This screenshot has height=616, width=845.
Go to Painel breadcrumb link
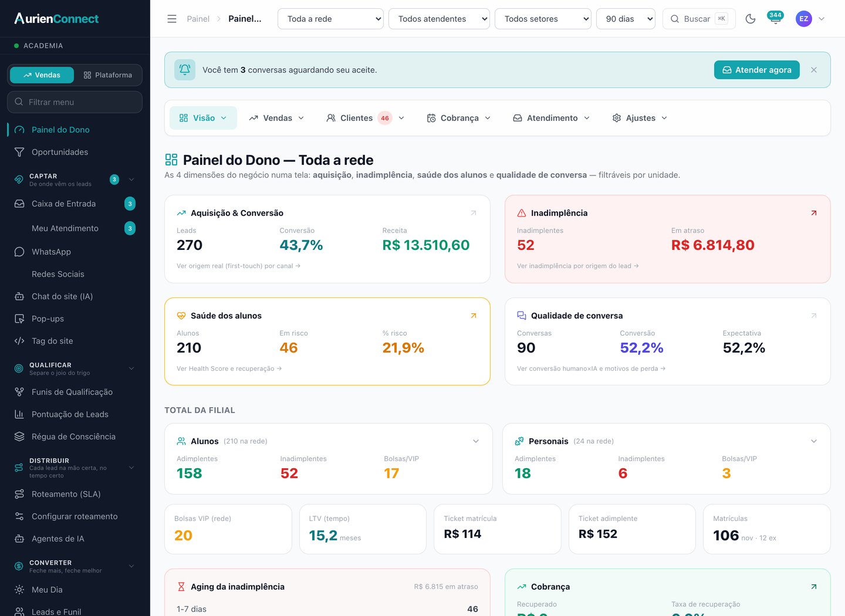pyautogui.click(x=198, y=19)
